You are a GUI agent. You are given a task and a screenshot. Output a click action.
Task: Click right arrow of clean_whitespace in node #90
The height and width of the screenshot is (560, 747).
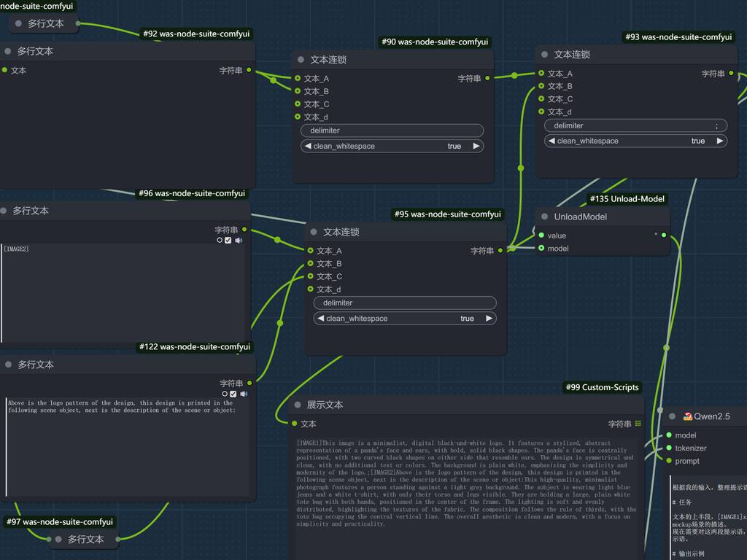coord(476,146)
